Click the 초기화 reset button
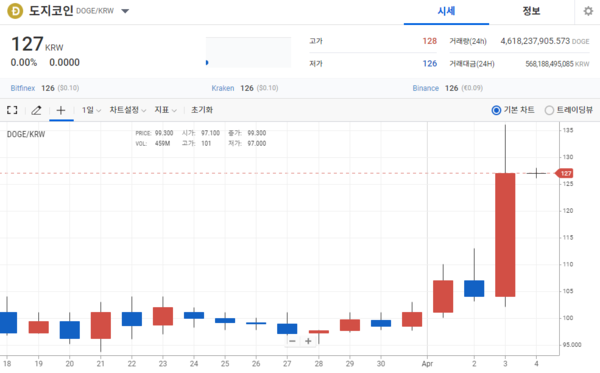 (202, 110)
